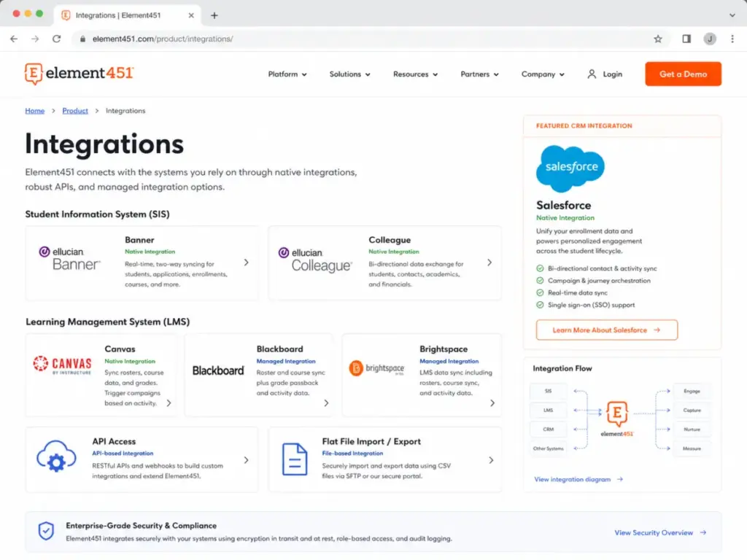
Task: Click Campaign & journey orchestration checkmark
Action: [x=540, y=281]
